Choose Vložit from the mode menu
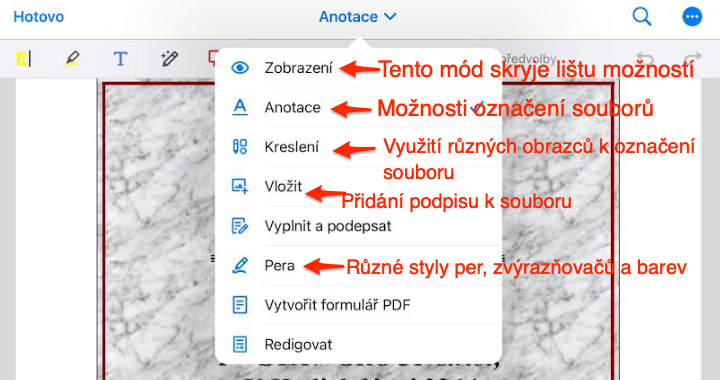This screenshot has height=380, width=720. coord(358,186)
